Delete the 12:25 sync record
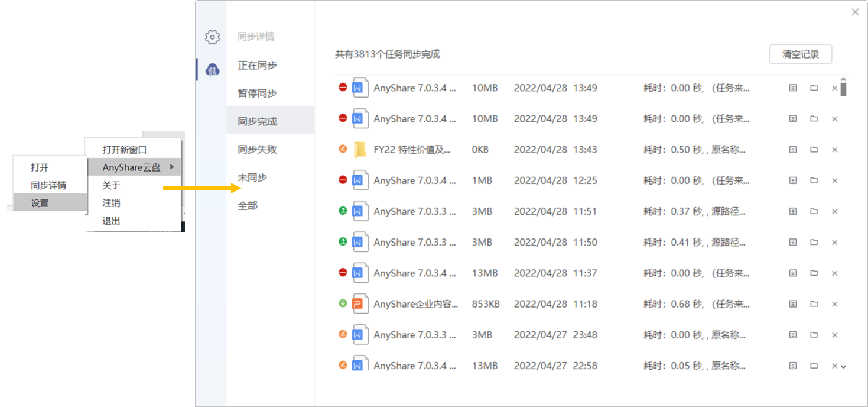 coord(835,181)
